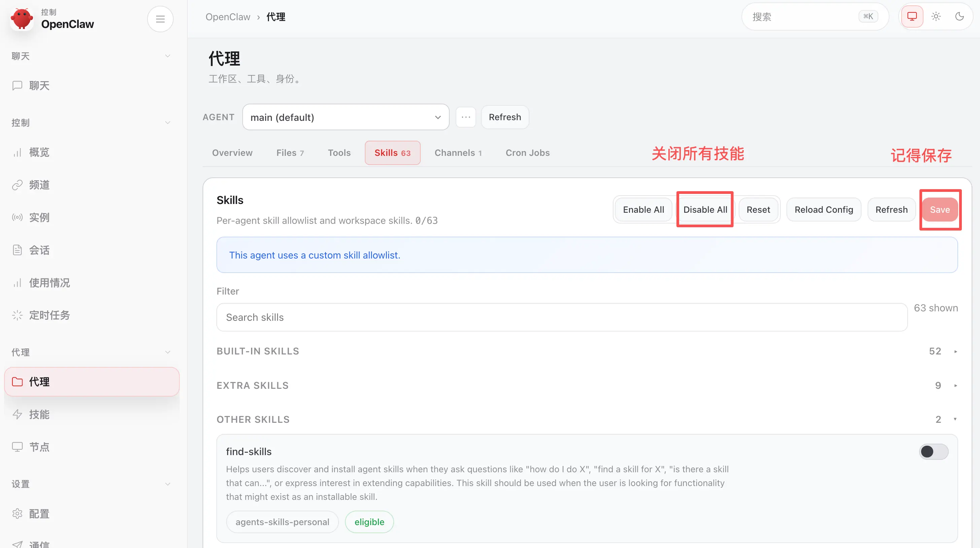Open agent more options ellipsis button

pos(466,117)
